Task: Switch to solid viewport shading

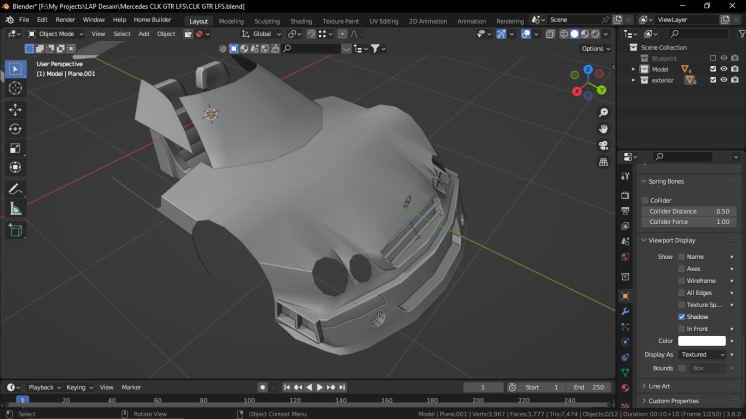Action: coord(575,34)
